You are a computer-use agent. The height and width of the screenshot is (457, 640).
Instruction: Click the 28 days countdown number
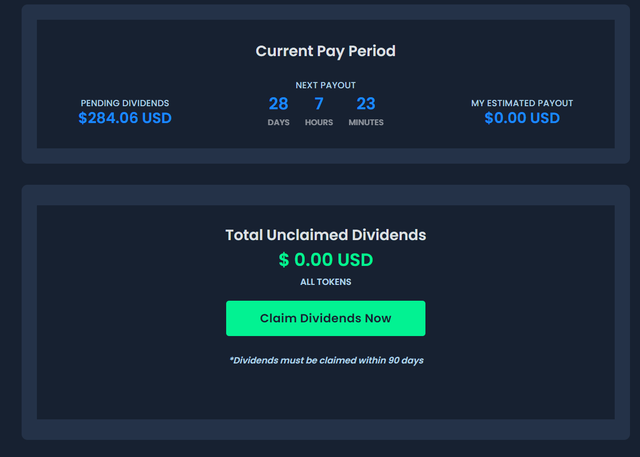pyautogui.click(x=278, y=104)
